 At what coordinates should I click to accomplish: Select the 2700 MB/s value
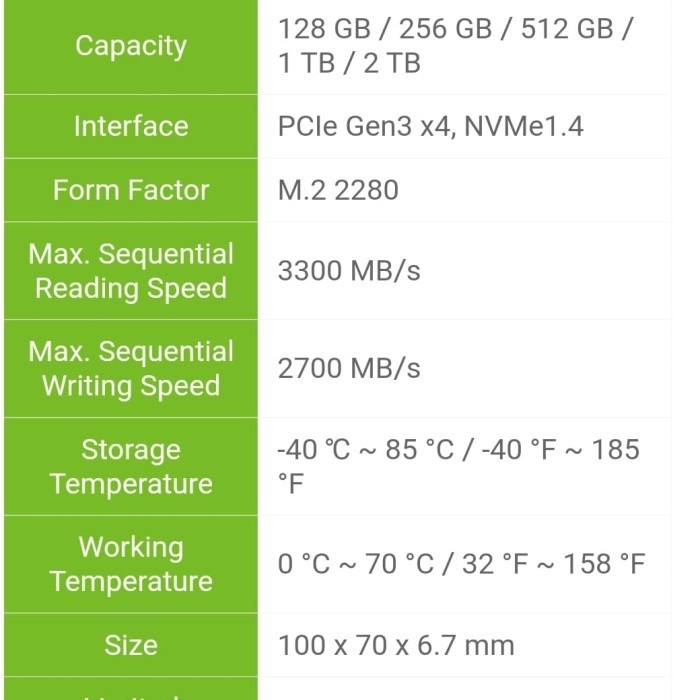coord(349,369)
